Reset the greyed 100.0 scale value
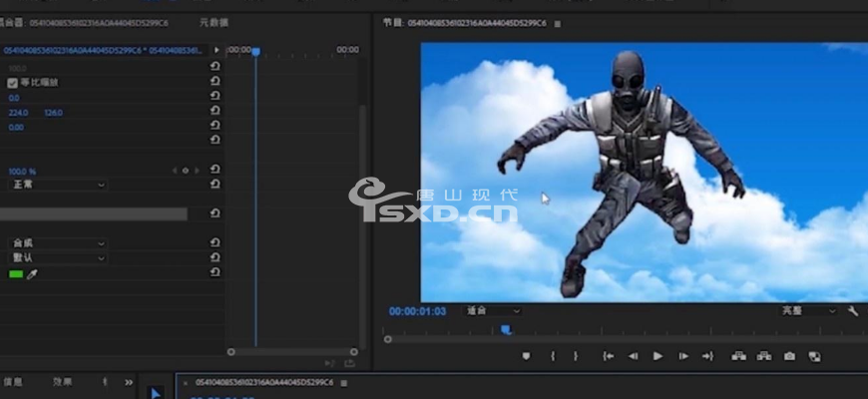Screen dimensions: 868x399 [215, 67]
